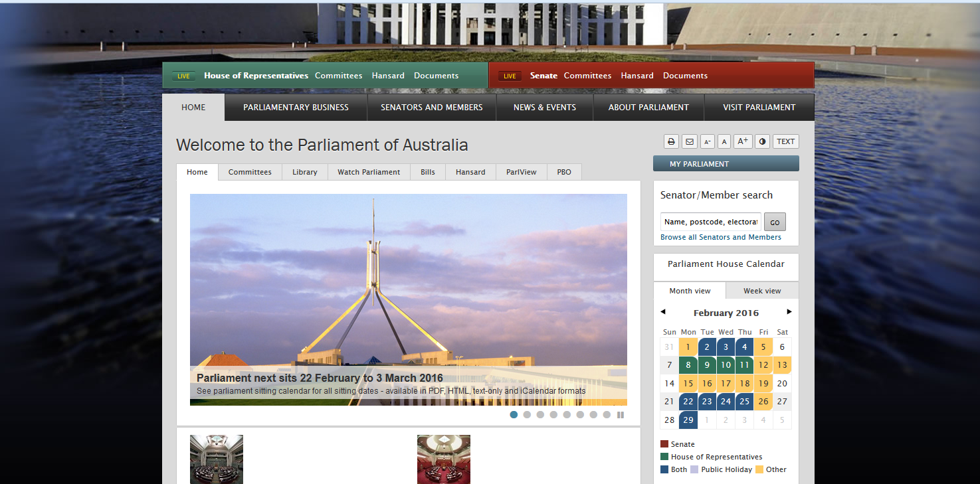Viewport: 980px width, 484px height.
Task: Open Senate chamber thumbnail
Action: (444, 459)
